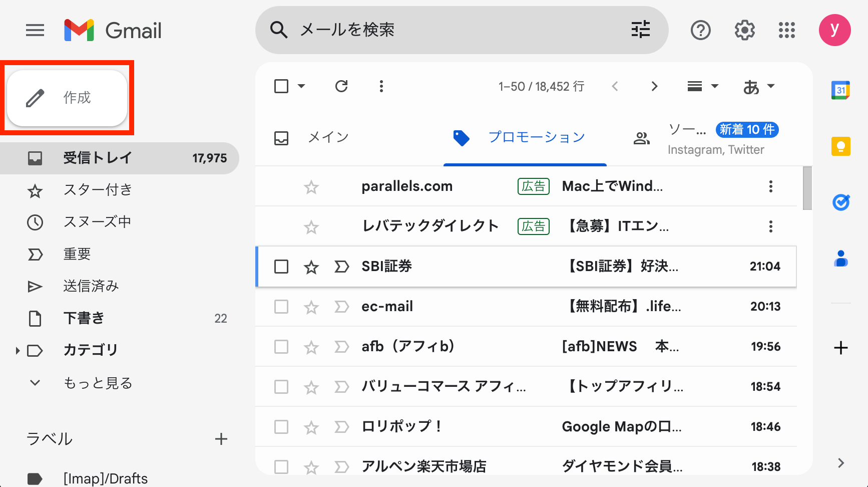The width and height of the screenshot is (868, 487).
Task: Switch to the プロモーション tab
Action: pos(525,137)
